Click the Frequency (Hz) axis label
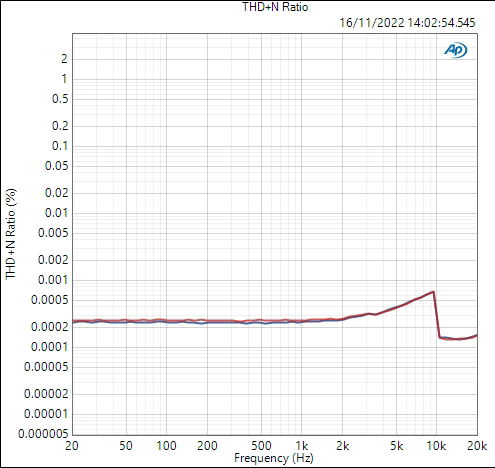Viewport: 495px width, 468px height. [274, 458]
